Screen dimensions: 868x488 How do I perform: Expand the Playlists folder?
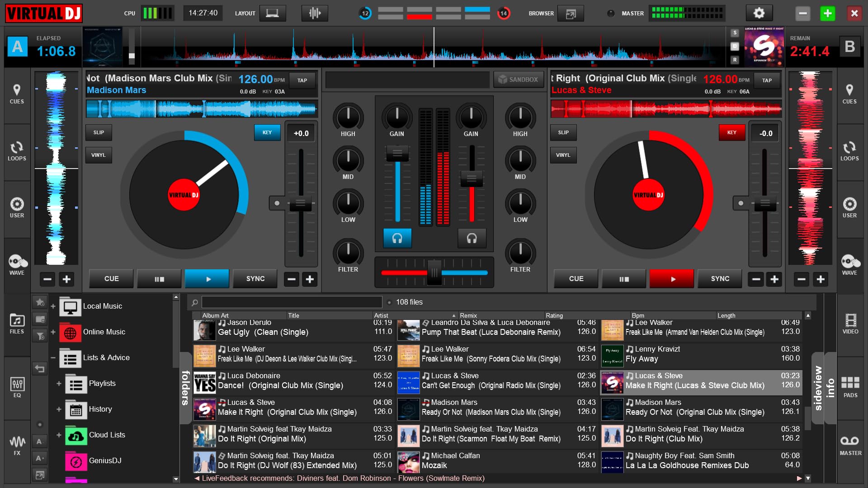[x=59, y=384]
